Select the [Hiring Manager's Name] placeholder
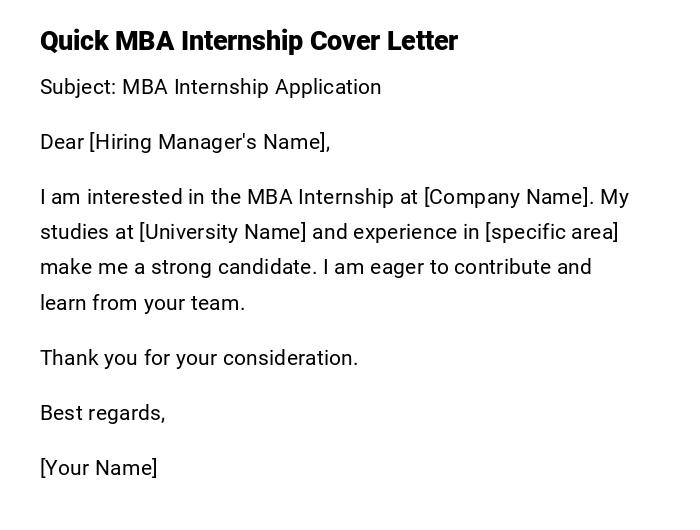Viewport: 700px width, 530px height. [210, 142]
